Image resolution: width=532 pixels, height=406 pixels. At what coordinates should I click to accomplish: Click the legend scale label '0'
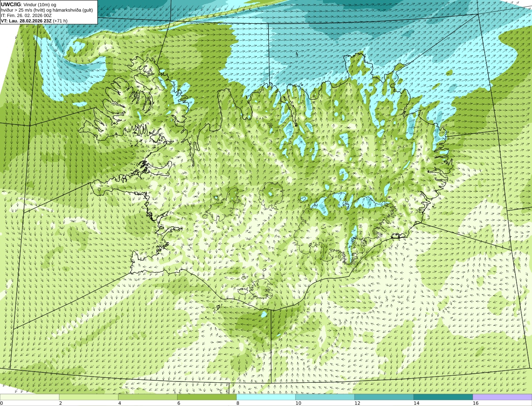[x=1, y=403]
